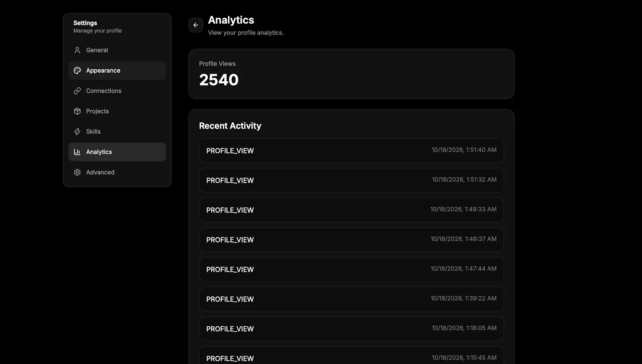Click the Profile Views count 2540
This screenshot has width=642, height=364.
[x=219, y=80]
